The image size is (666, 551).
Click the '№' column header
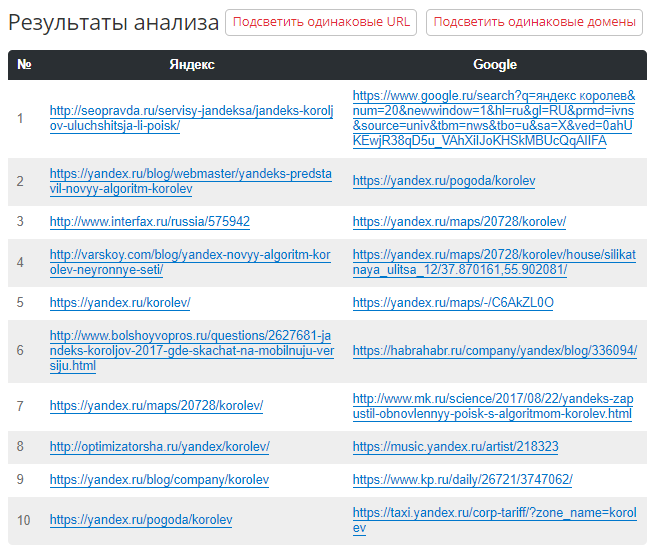click(24, 65)
